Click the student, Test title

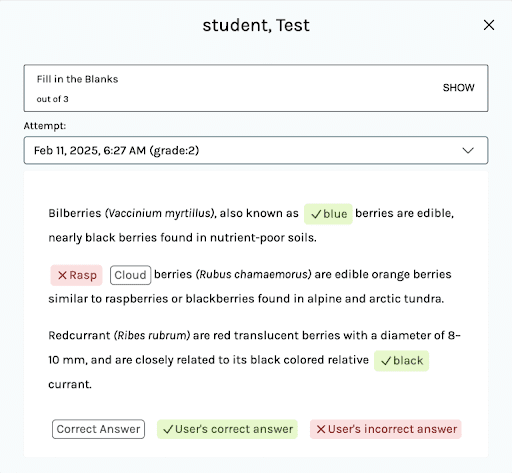(x=256, y=25)
